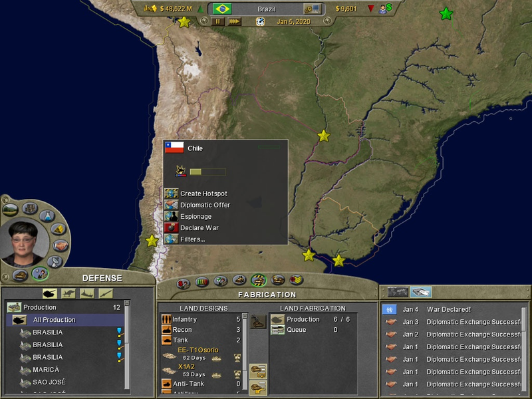This screenshot has height=399, width=532.
Task: Select the missile units tab in Defense
Action: [106, 293]
